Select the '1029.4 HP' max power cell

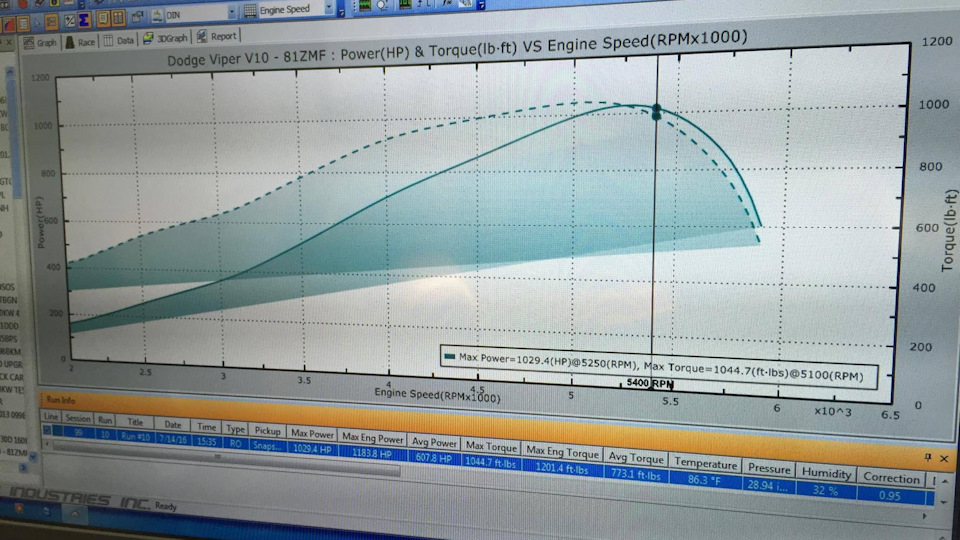tap(312, 449)
